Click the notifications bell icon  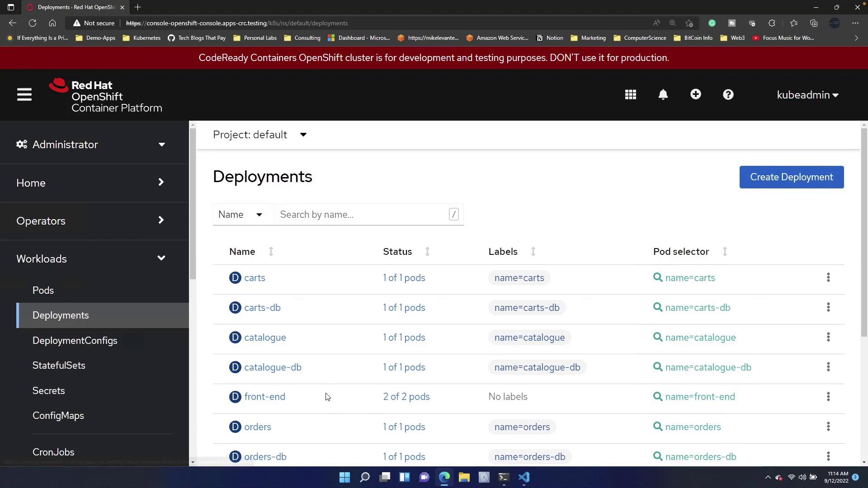pos(663,95)
